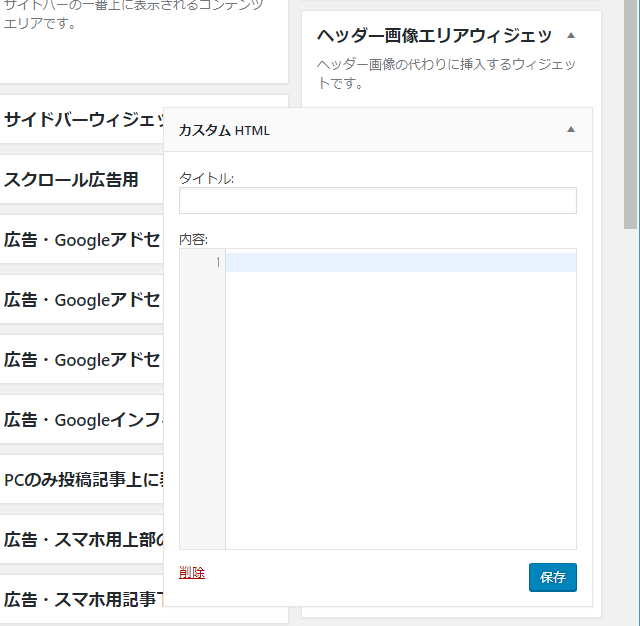Click the タイトル text input field

[377, 200]
